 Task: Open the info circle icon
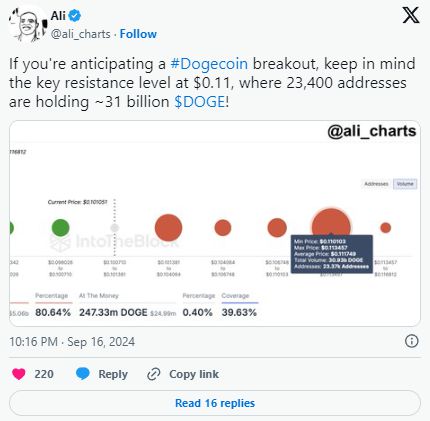pyautogui.click(x=412, y=341)
